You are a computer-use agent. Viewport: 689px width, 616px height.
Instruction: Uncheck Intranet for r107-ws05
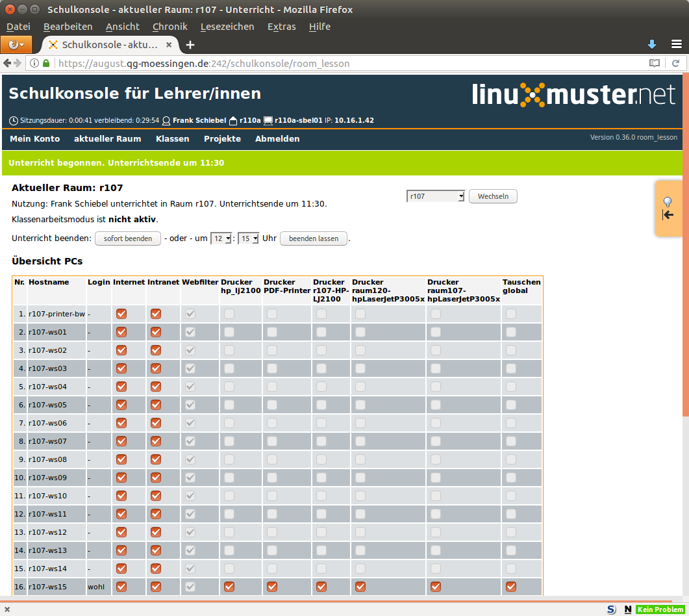[156, 405]
